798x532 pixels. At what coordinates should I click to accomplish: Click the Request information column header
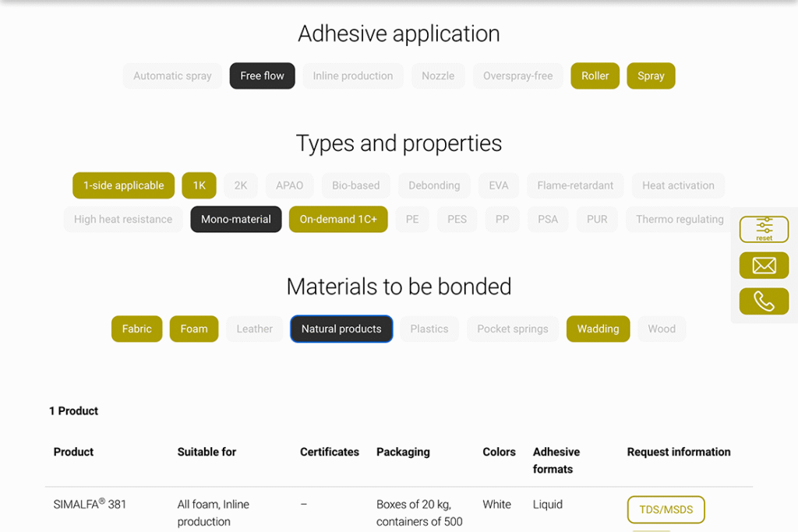tap(678, 452)
